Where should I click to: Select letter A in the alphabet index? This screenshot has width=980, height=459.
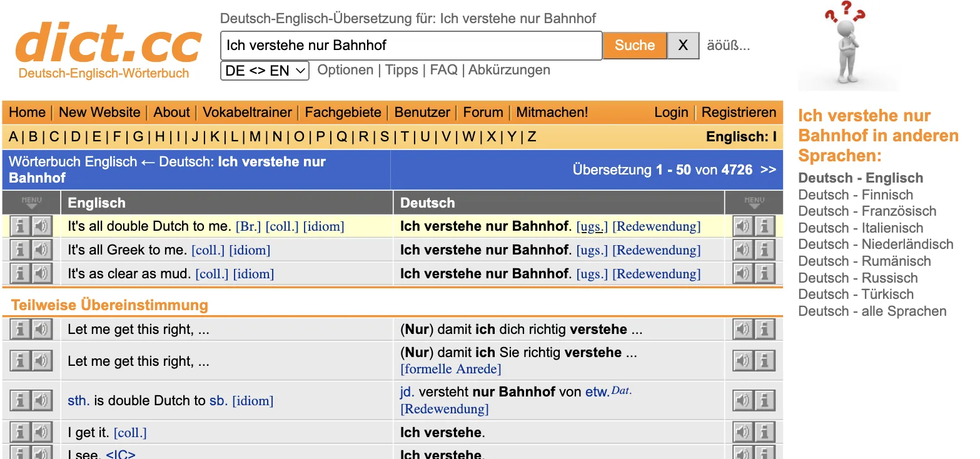13,137
